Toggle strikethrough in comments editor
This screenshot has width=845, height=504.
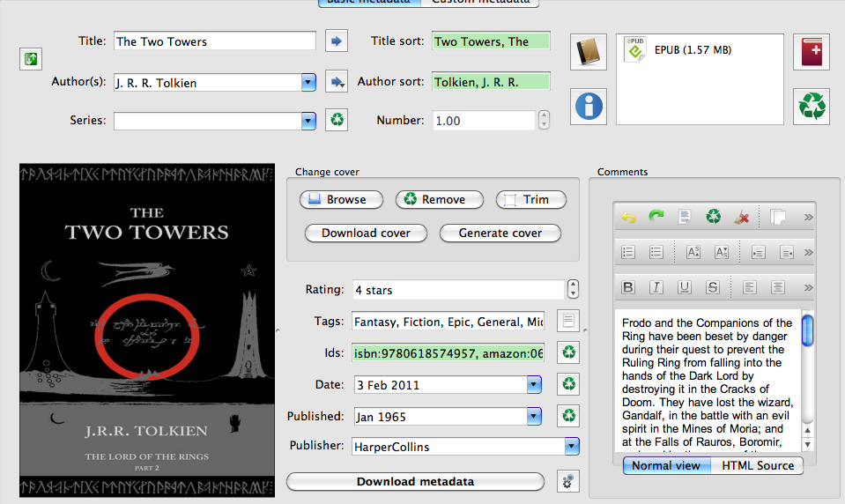click(713, 287)
